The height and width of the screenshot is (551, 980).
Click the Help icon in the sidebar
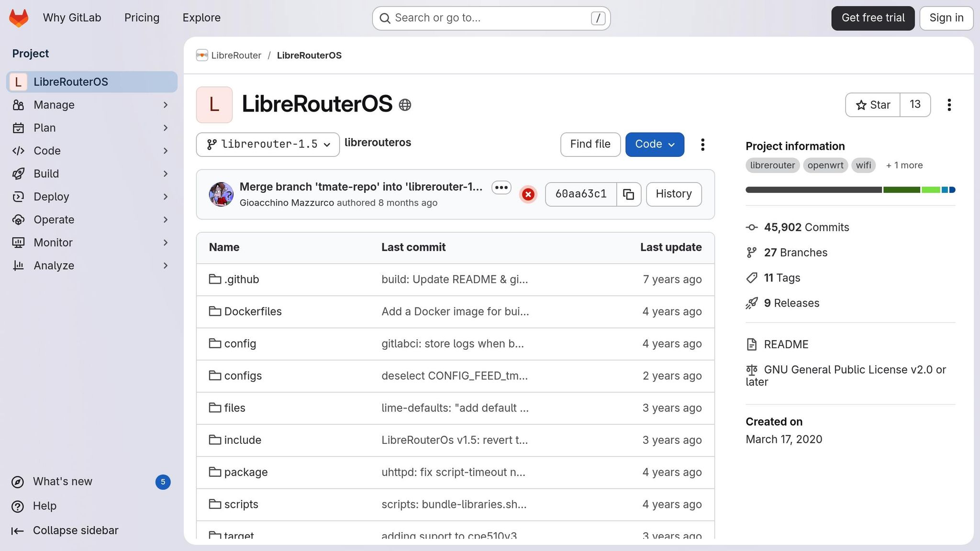coord(18,506)
